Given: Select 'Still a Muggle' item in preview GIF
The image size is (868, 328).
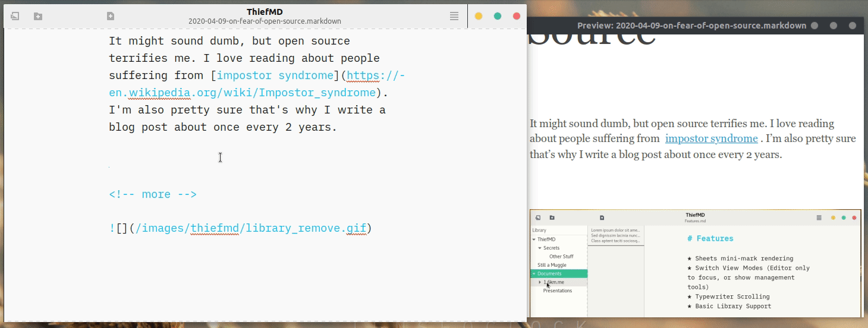Looking at the screenshot, I should 552,265.
